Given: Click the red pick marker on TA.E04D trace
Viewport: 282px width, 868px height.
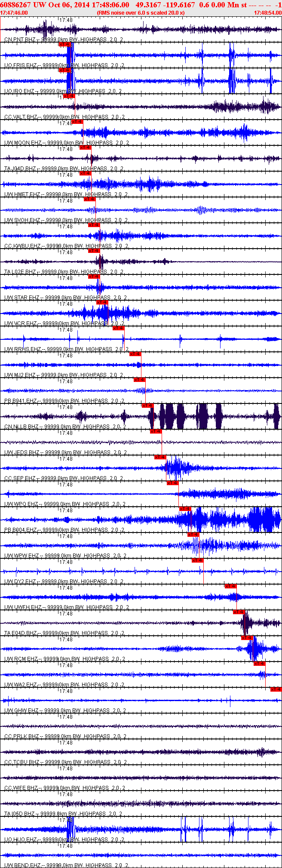Looking at the screenshot, I should click(239, 612).
